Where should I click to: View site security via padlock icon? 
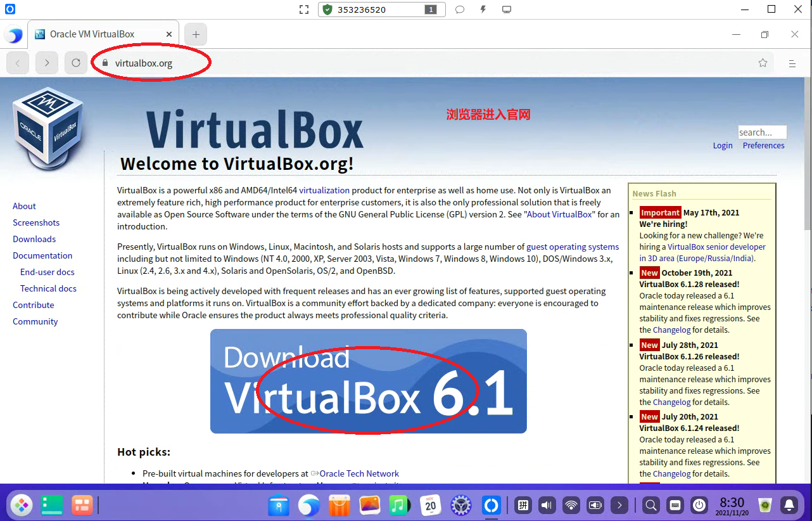(x=105, y=63)
